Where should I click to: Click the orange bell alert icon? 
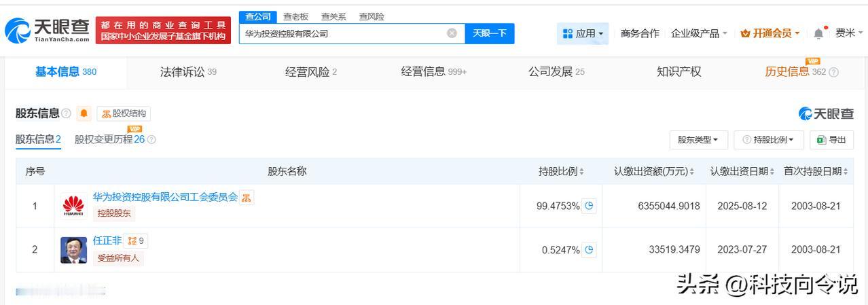click(84, 113)
